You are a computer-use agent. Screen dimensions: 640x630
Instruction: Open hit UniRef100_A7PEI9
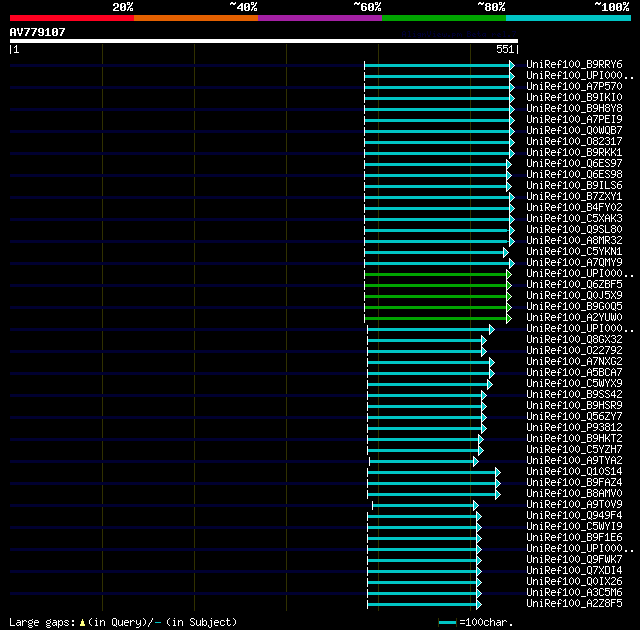point(574,120)
